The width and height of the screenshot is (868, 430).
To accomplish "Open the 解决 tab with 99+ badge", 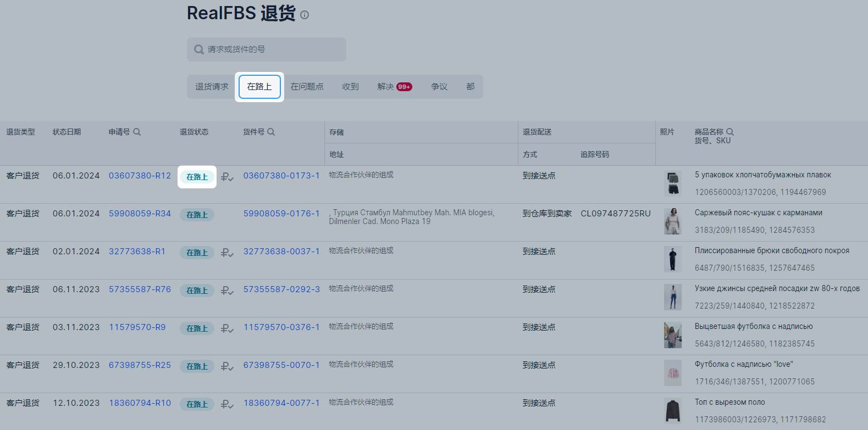I will click(394, 87).
